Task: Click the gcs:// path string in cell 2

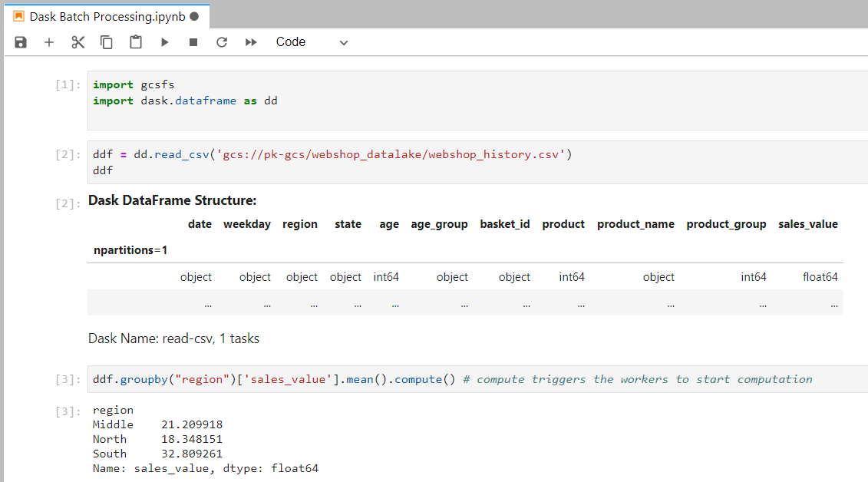Action: 391,154
